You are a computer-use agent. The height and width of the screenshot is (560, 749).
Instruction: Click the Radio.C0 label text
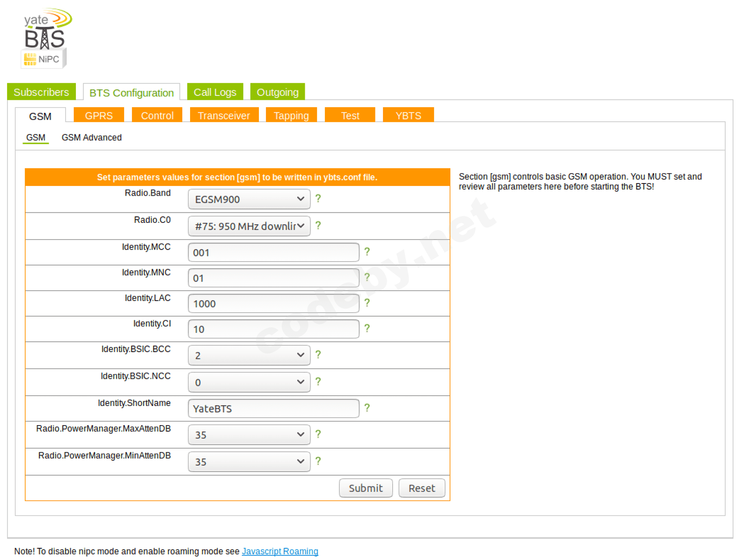pyautogui.click(x=152, y=220)
